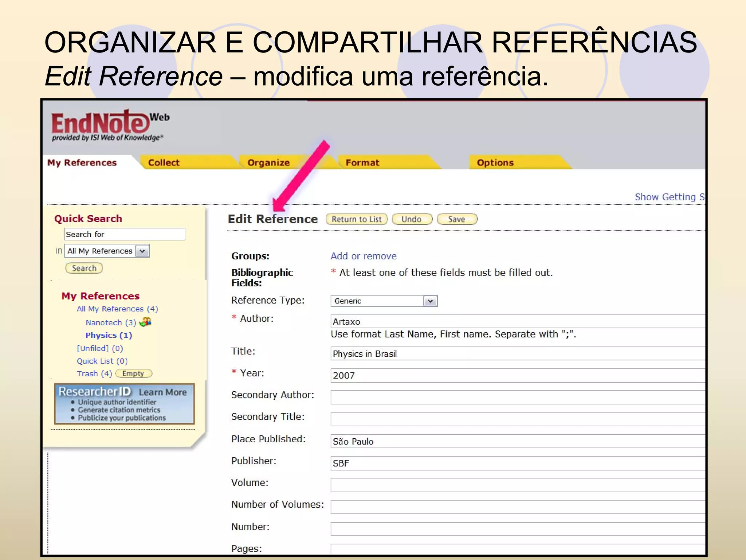Viewport: 746px width, 560px height.
Task: Click the My References sidebar heading
Action: [x=101, y=296]
